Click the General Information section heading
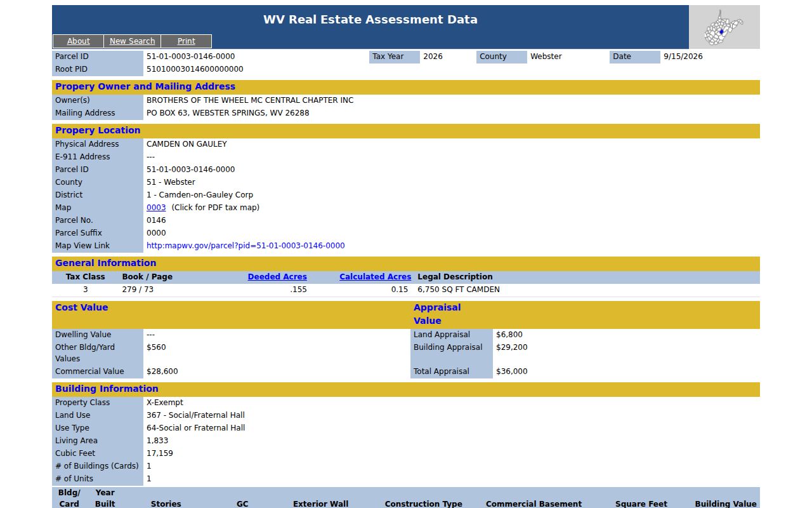Image resolution: width=812 pixels, height=508 pixels. click(x=105, y=264)
